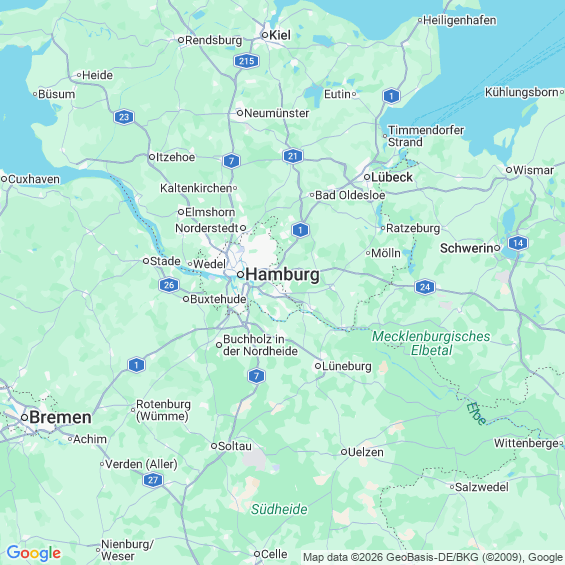The height and width of the screenshot is (565, 565).
Task: Click the Lüneburg town label
Action: point(347,366)
